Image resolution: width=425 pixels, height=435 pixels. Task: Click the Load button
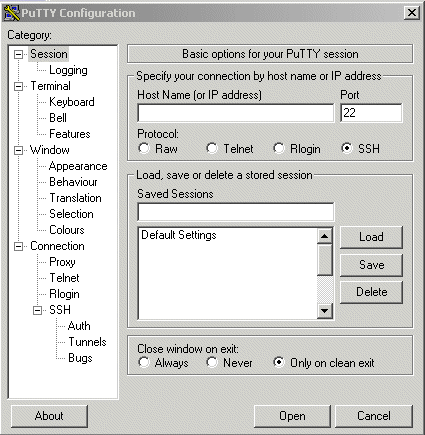(371, 237)
